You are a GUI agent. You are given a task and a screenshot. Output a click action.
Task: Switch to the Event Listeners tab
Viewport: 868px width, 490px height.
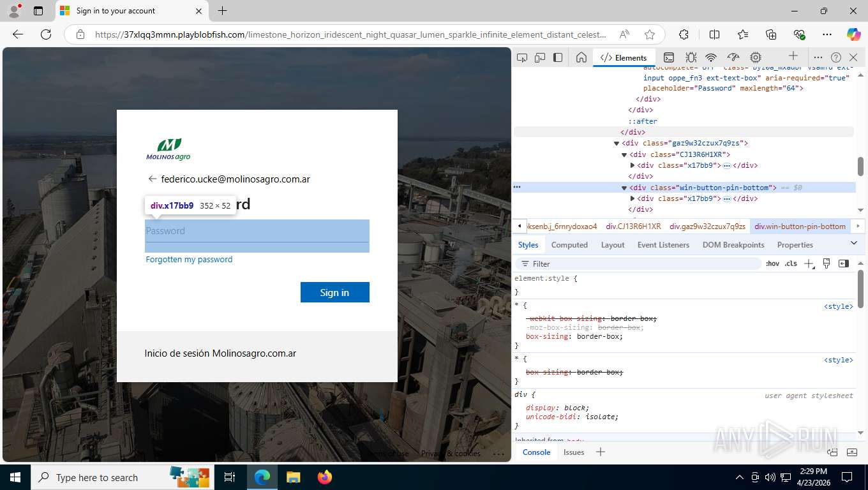pyautogui.click(x=663, y=245)
